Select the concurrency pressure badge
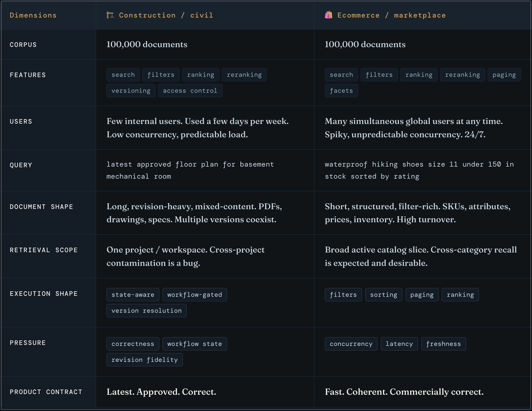Screen dimensions: 532x411 pyautogui.click(x=351, y=344)
